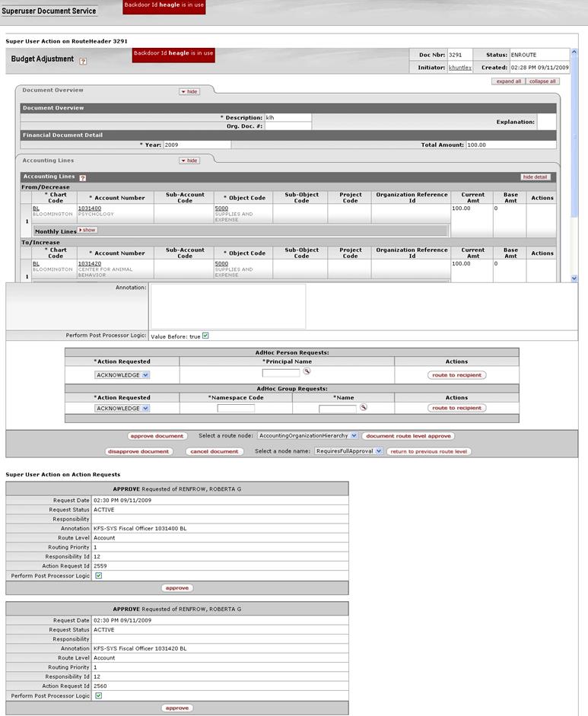588x716 pixels.
Task: Select annotation KFS-SYS Fiscal Officer 1031400 BL
Action: pyautogui.click(x=140, y=528)
